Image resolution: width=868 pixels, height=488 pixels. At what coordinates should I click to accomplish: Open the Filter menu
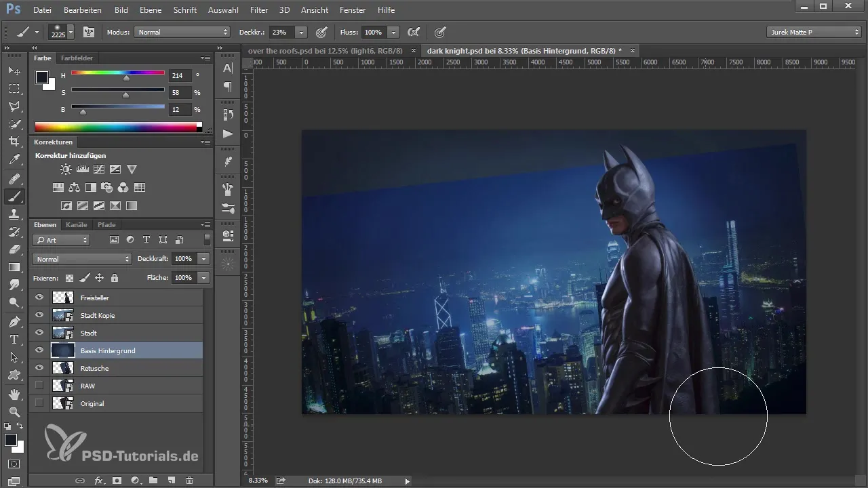[258, 10]
